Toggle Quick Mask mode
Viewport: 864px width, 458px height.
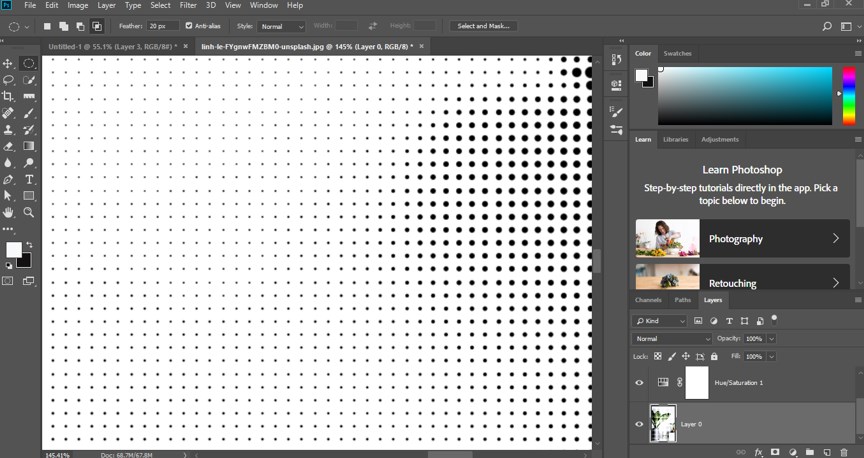[x=8, y=281]
